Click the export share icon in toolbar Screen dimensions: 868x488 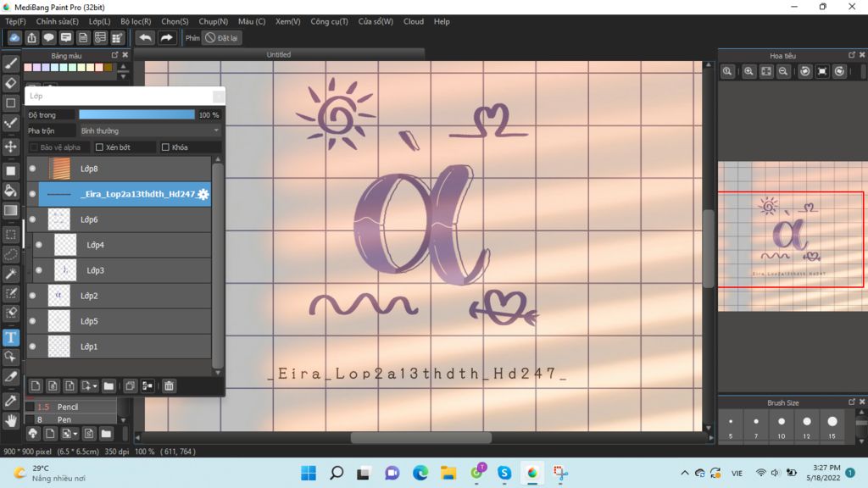pos(31,37)
